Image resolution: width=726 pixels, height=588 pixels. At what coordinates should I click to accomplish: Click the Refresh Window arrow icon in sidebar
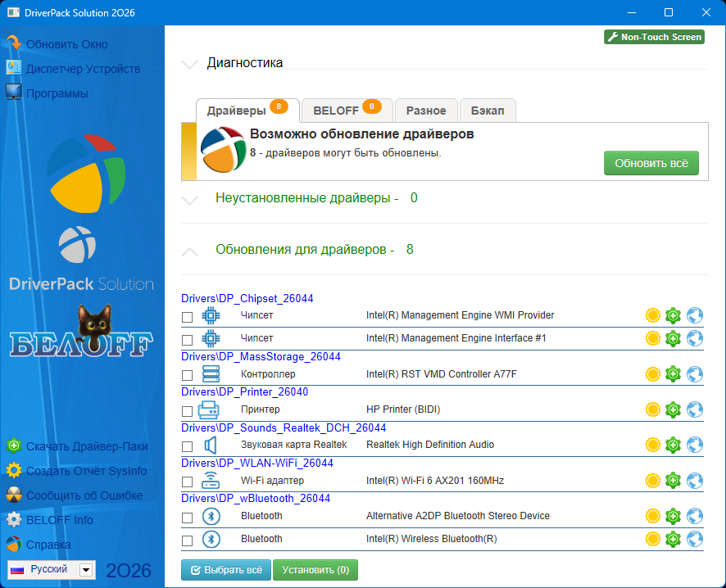(x=14, y=43)
